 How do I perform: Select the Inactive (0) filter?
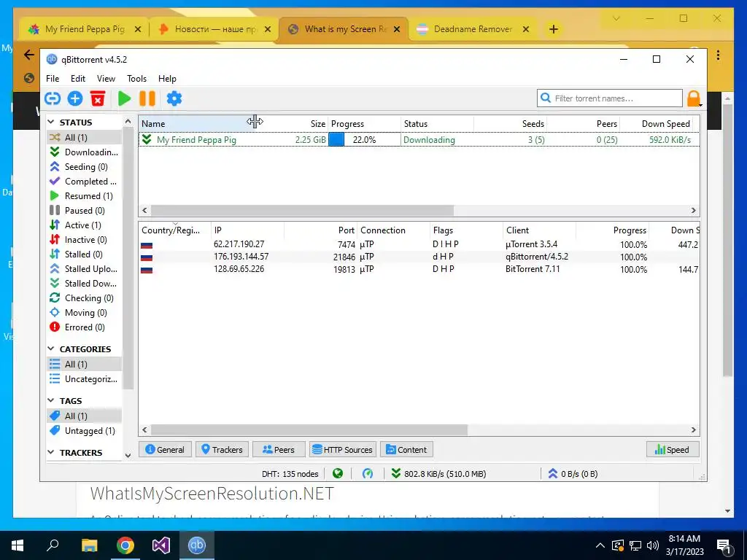coord(85,239)
